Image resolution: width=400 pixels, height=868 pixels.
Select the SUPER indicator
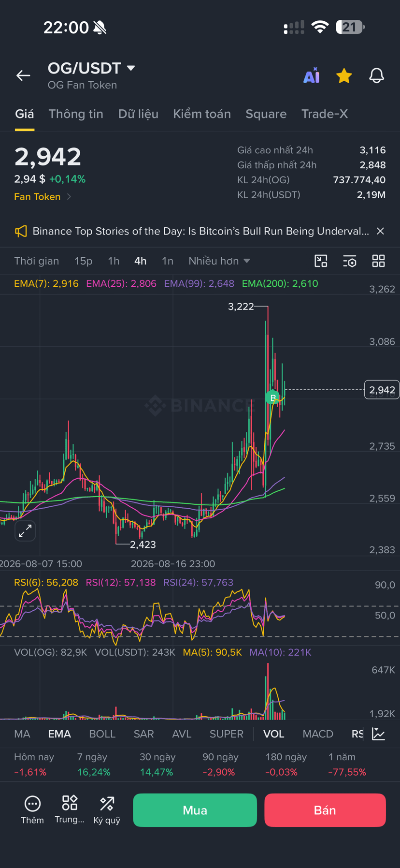[227, 734]
